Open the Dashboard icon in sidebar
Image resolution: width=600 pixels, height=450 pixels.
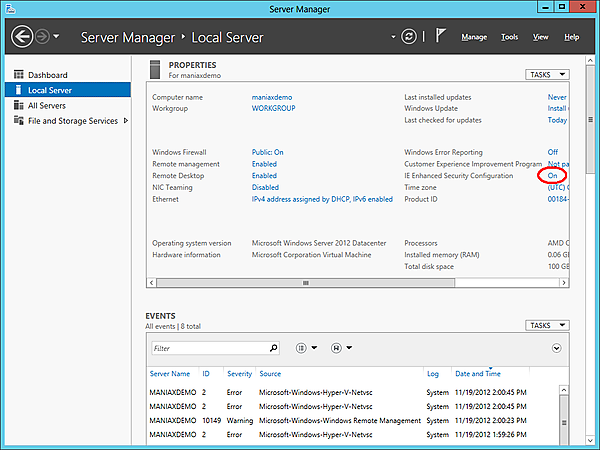click(x=19, y=75)
